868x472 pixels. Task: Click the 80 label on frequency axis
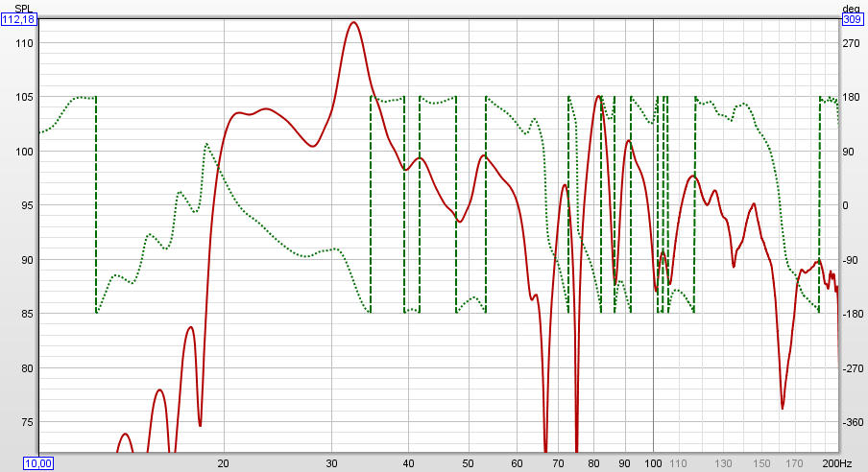point(593,463)
